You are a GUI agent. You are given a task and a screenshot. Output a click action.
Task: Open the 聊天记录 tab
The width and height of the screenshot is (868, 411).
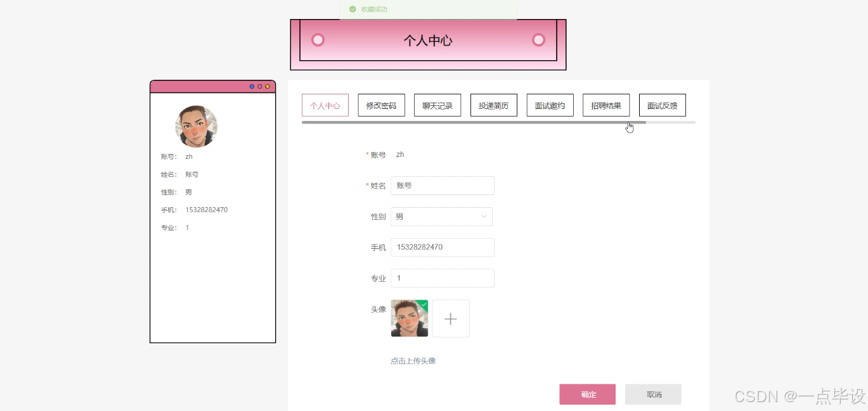coord(437,104)
